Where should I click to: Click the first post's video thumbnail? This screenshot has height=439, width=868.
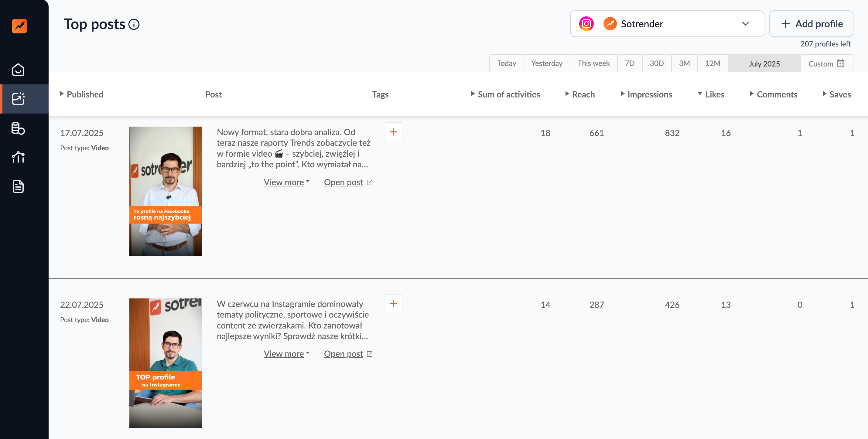click(x=166, y=191)
